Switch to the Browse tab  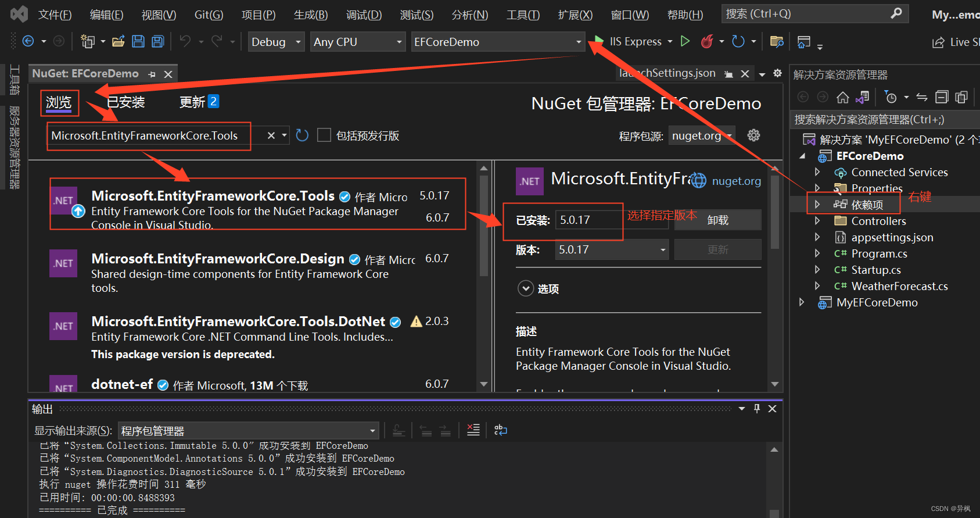59,102
